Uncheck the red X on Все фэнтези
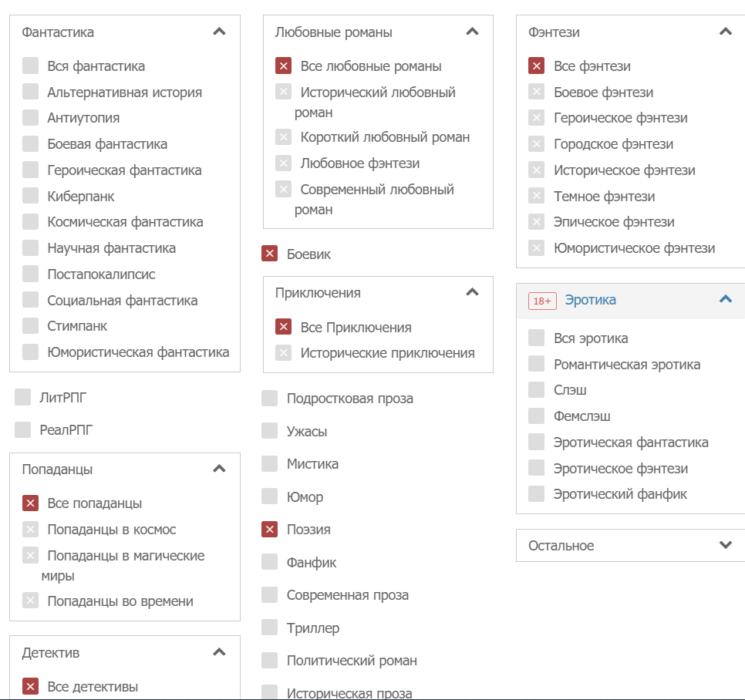745x700 pixels. pos(536,66)
